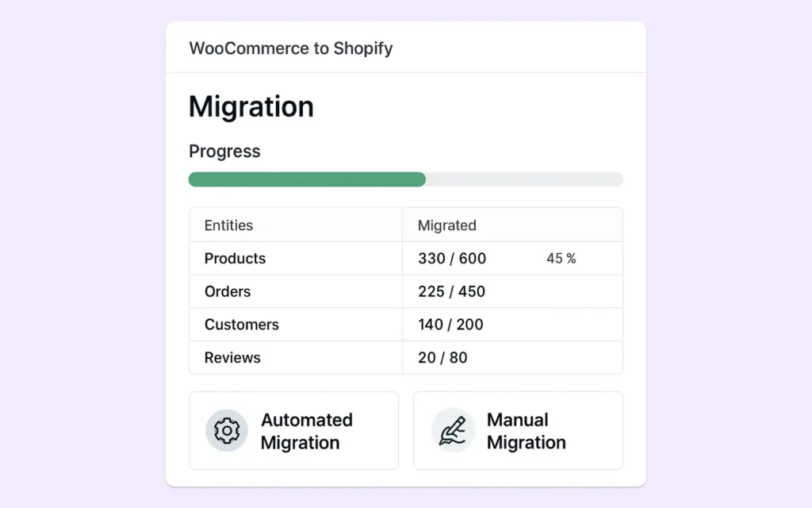Click the 20 / 80 reviews value
This screenshot has height=508, width=812.
(x=442, y=358)
